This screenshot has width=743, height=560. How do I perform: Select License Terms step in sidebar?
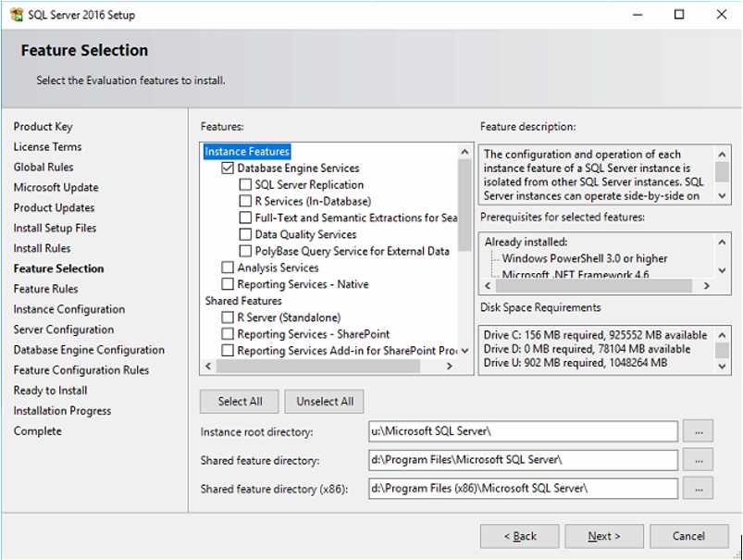47,147
